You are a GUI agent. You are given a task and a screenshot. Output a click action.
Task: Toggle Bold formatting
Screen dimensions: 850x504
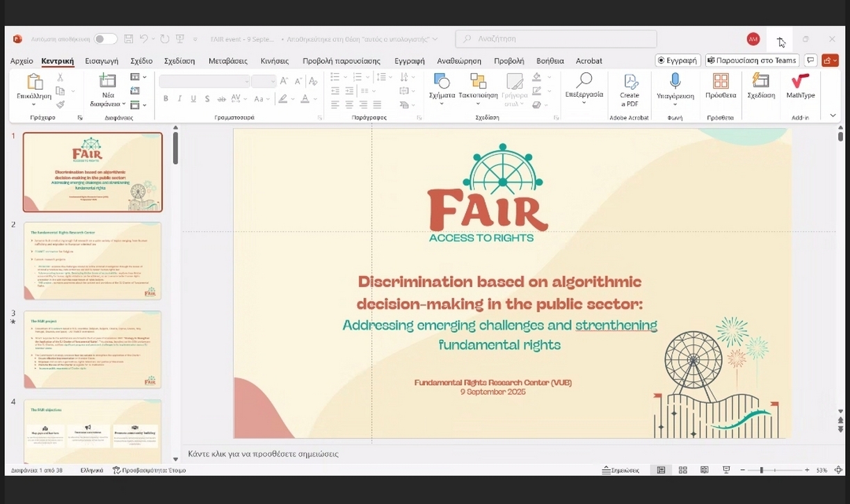point(166,99)
